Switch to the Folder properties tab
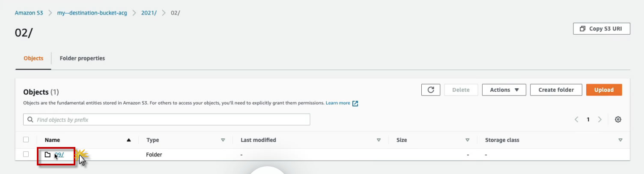 tap(82, 58)
